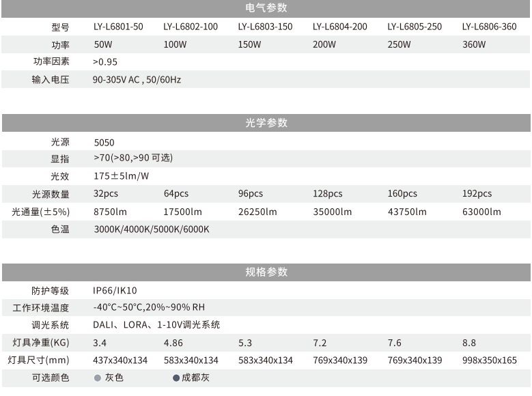
Task: Click the 5050 light source value
Action: point(104,143)
